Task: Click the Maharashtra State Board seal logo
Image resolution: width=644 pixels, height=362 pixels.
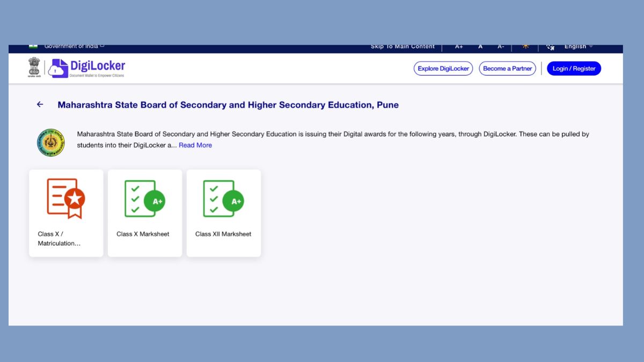Action: pyautogui.click(x=50, y=142)
